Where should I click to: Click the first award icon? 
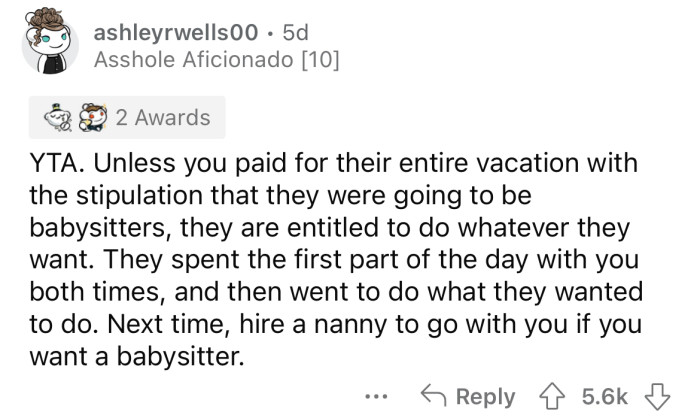click(x=59, y=118)
